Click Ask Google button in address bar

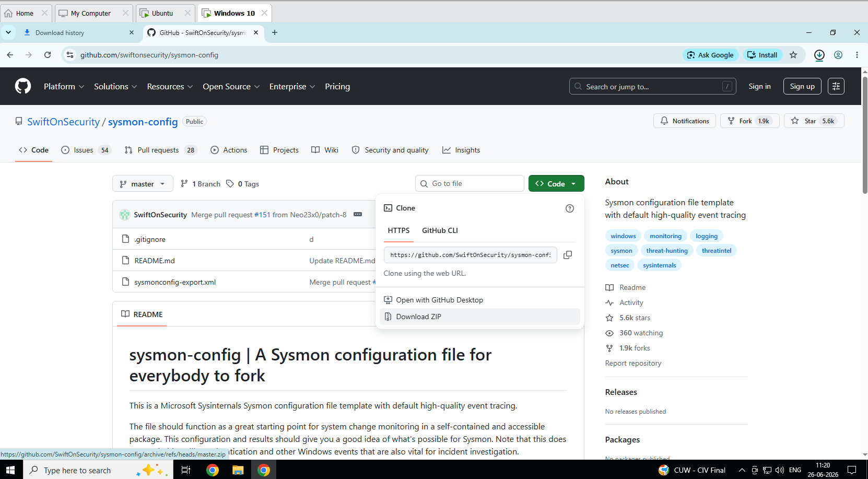pyautogui.click(x=710, y=55)
